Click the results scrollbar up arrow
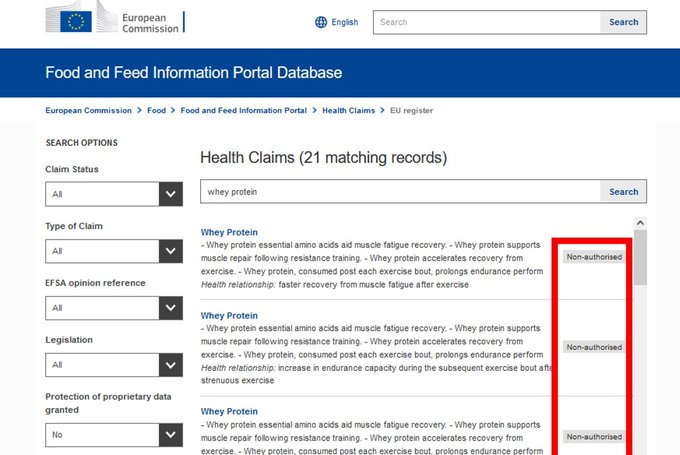 [x=641, y=222]
